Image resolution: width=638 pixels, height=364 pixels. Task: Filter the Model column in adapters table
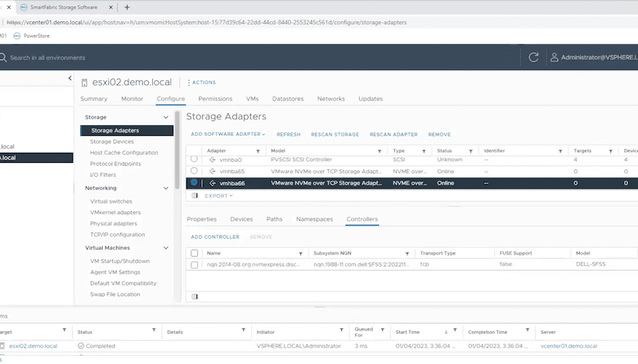pos(380,151)
